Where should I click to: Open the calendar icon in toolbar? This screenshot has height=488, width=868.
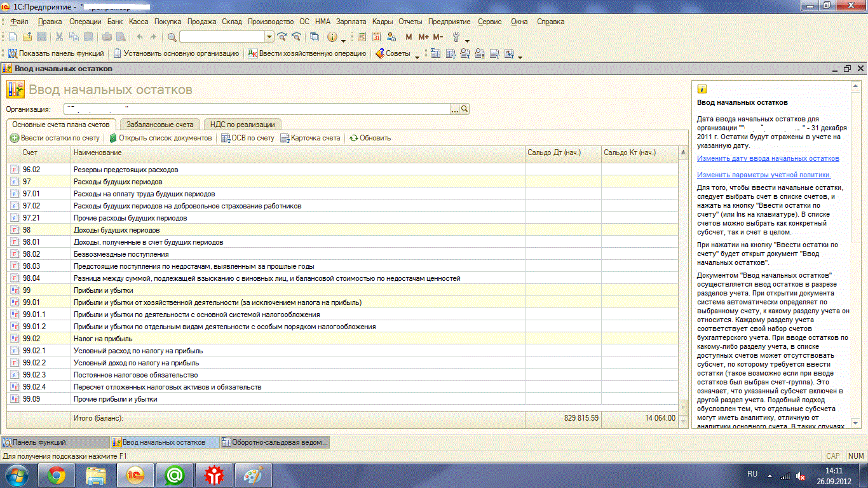coord(376,37)
